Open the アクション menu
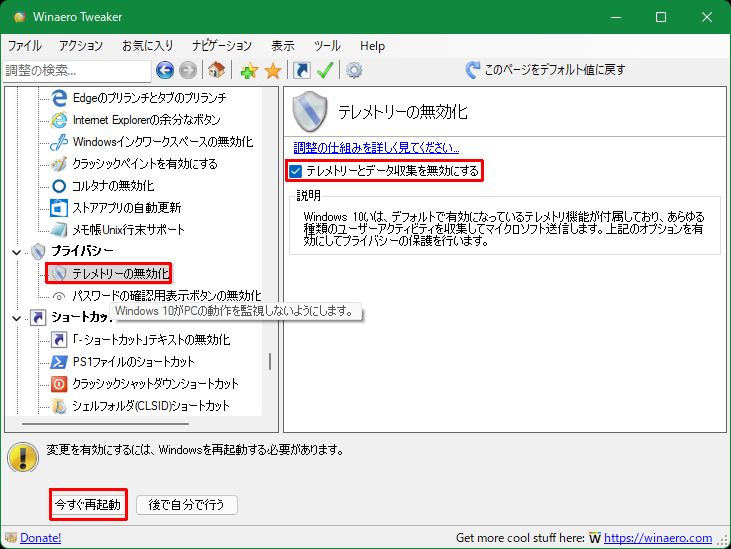Image resolution: width=731 pixels, height=549 pixels. [x=81, y=46]
